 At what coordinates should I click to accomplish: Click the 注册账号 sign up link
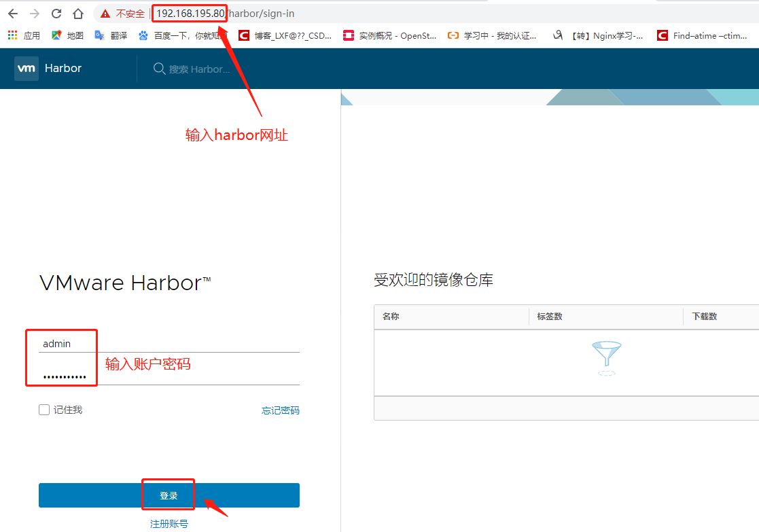tap(169, 524)
